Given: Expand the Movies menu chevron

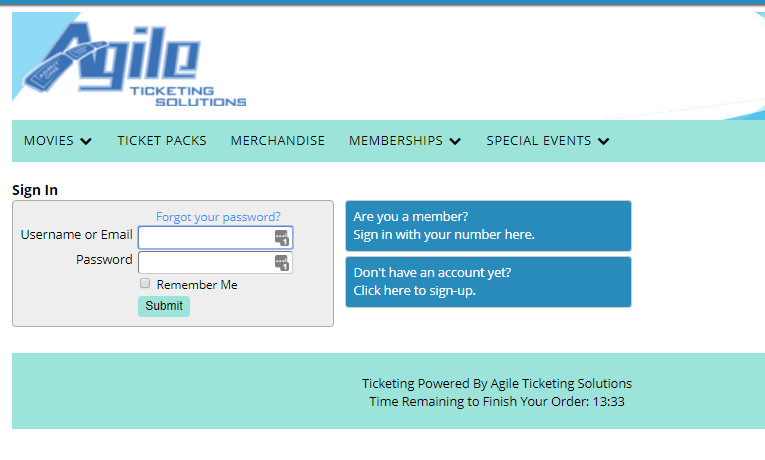Looking at the screenshot, I should 86,141.
